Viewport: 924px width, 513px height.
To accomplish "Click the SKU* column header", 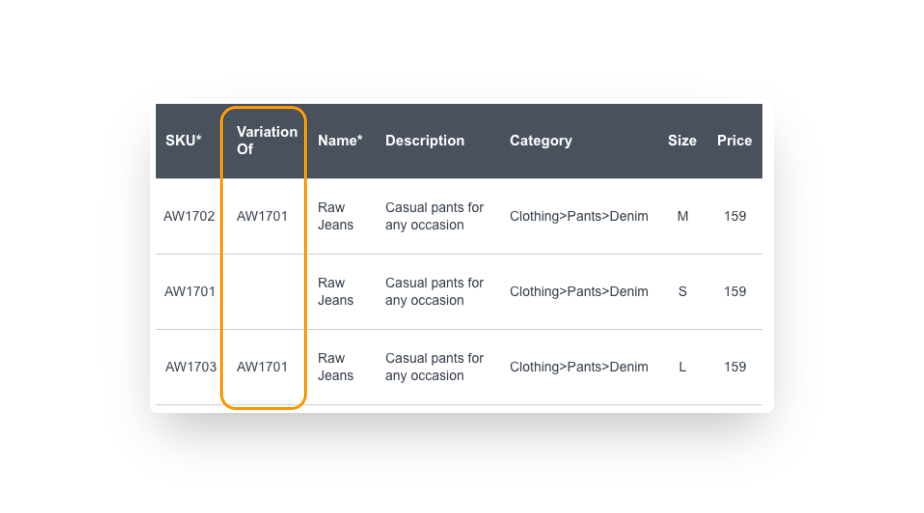I will point(183,141).
